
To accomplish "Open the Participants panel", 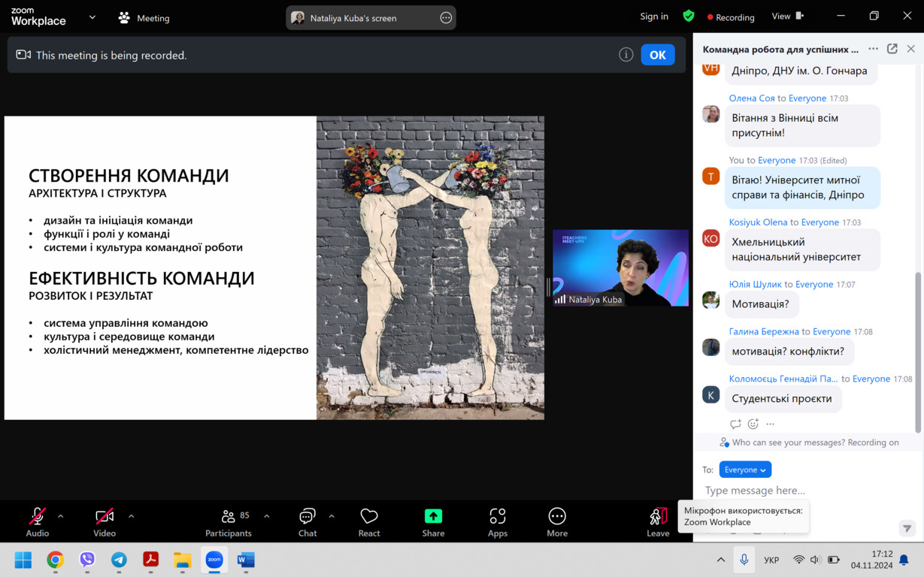I will (229, 521).
